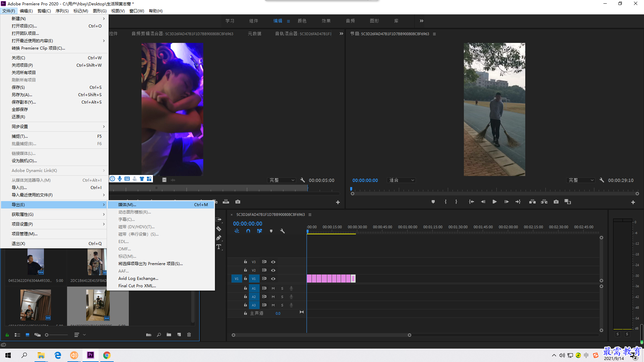Screen dimensions: 644x362
Task: Choose 媒体(M)... from the export submenu
Action: click(x=161, y=205)
